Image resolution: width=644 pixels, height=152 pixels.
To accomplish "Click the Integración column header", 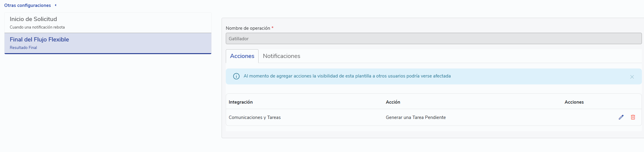I will [241, 102].
